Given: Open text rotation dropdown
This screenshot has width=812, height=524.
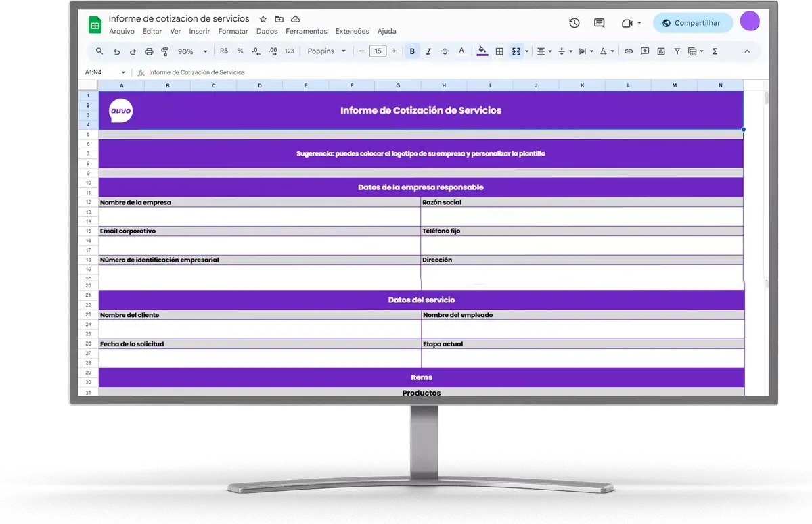Looking at the screenshot, I should point(606,51).
